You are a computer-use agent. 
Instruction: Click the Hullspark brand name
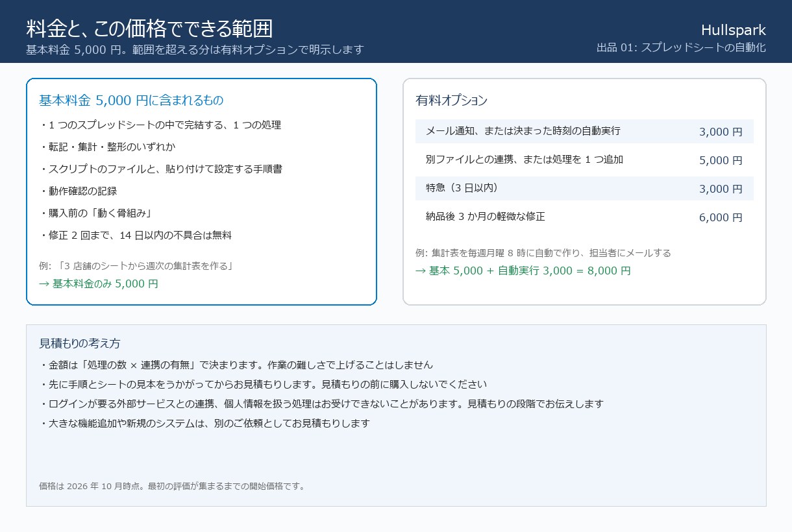pos(734,30)
